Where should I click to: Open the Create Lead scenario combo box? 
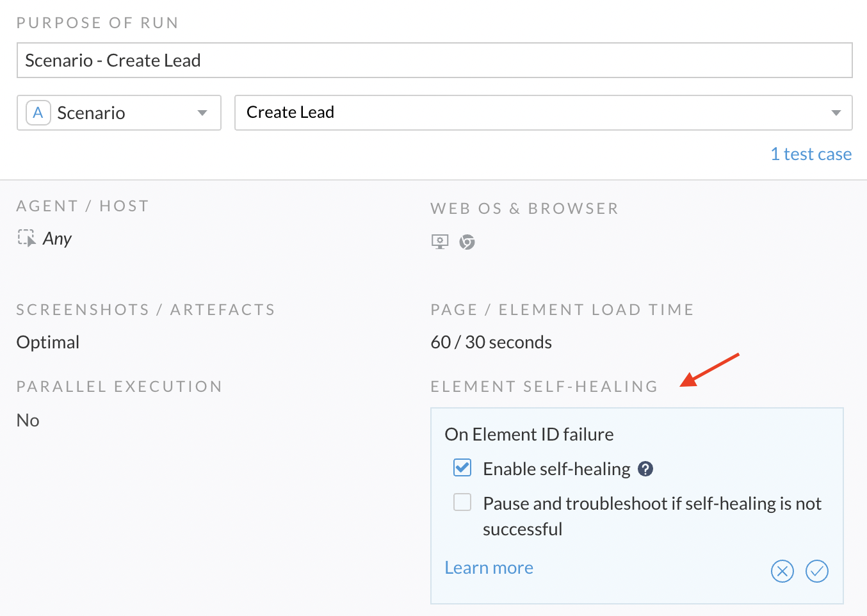pos(544,113)
